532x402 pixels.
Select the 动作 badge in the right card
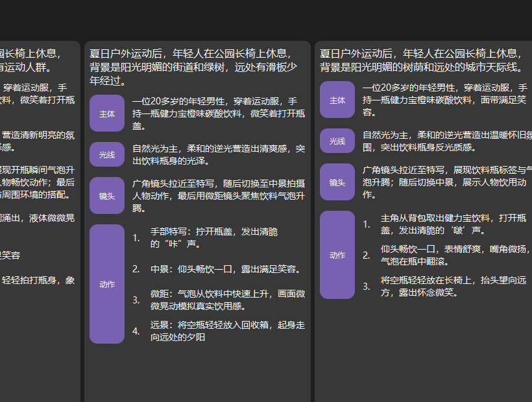[337, 255]
